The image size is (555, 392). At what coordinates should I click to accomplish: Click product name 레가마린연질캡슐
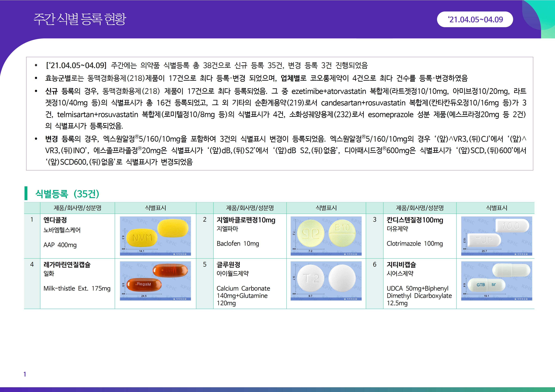pos(67,265)
